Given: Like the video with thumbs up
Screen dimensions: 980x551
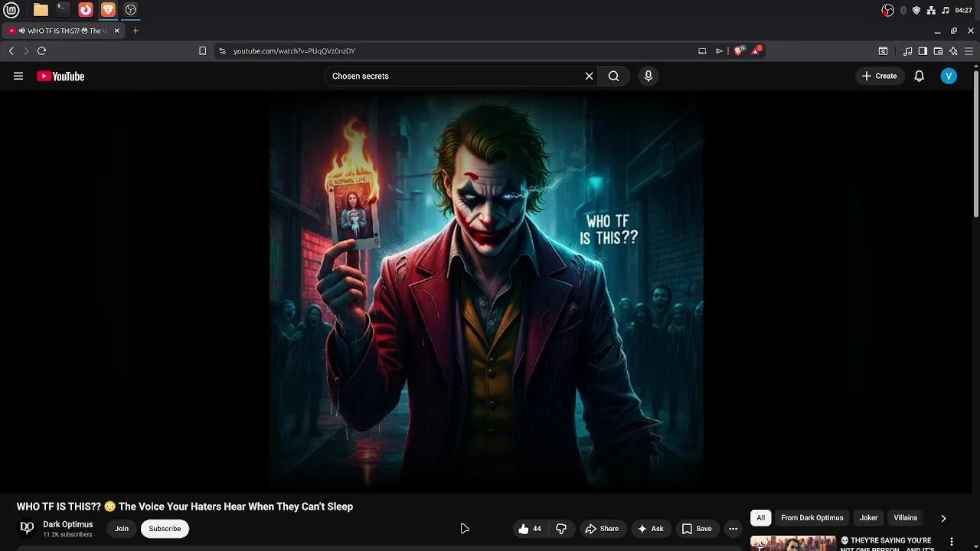Looking at the screenshot, I should tap(529, 528).
